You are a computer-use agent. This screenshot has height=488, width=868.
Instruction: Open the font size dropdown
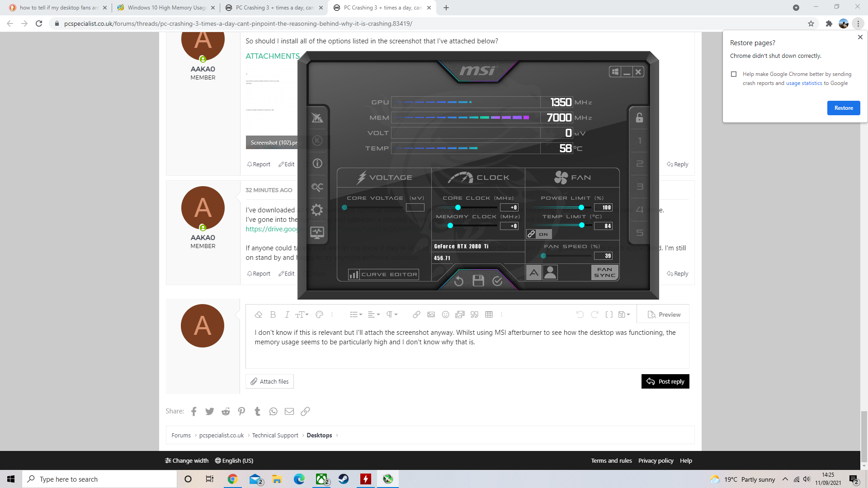pyautogui.click(x=302, y=314)
